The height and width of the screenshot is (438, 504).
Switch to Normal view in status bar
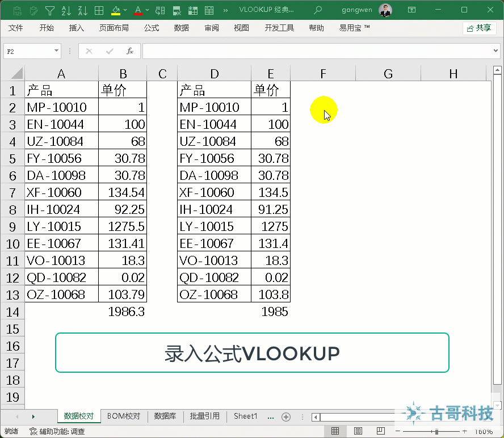[335, 431]
